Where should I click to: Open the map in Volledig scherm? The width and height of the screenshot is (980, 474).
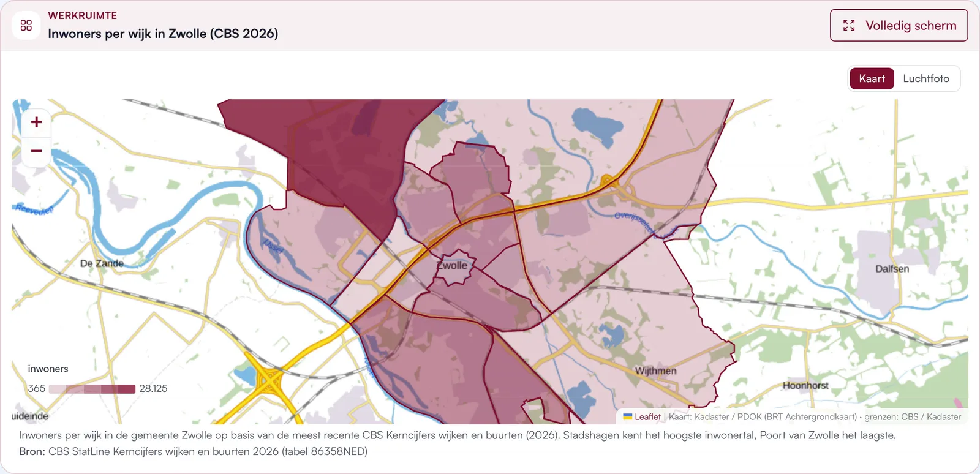coord(899,25)
